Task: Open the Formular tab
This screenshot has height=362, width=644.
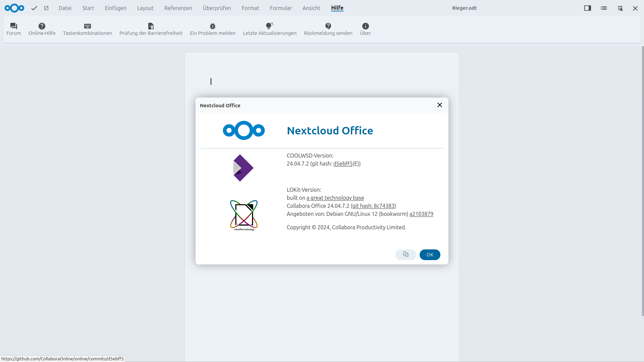Action: [281, 8]
